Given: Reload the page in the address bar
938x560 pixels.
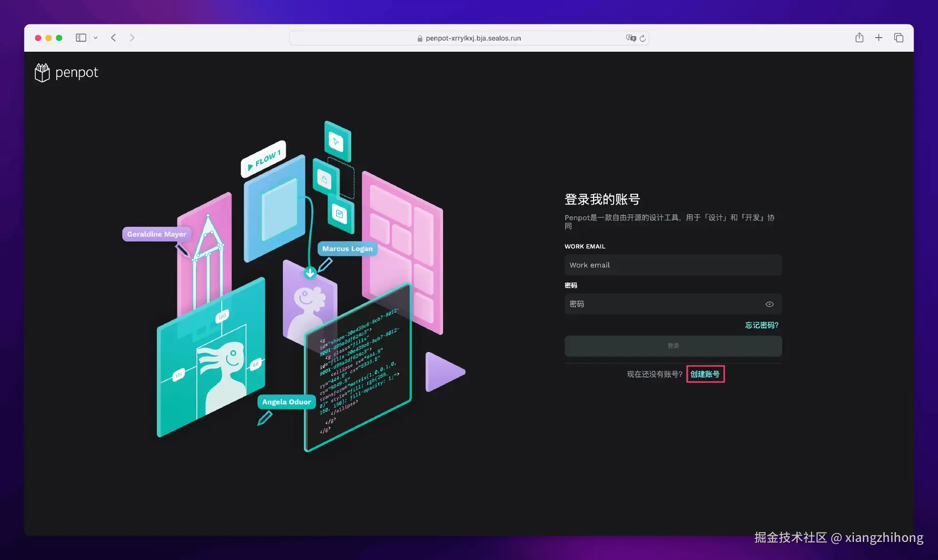Looking at the screenshot, I should coord(642,38).
